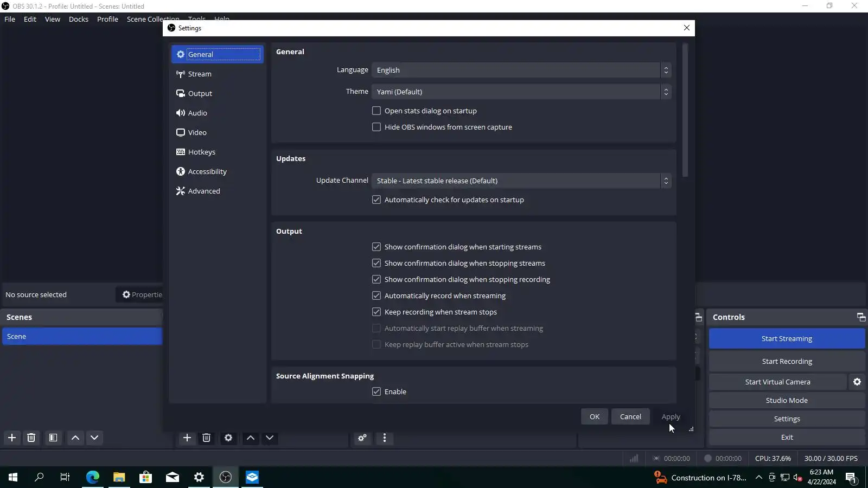This screenshot has width=868, height=488.
Task: Open the audio mixer three-dot menu
Action: [385, 438]
